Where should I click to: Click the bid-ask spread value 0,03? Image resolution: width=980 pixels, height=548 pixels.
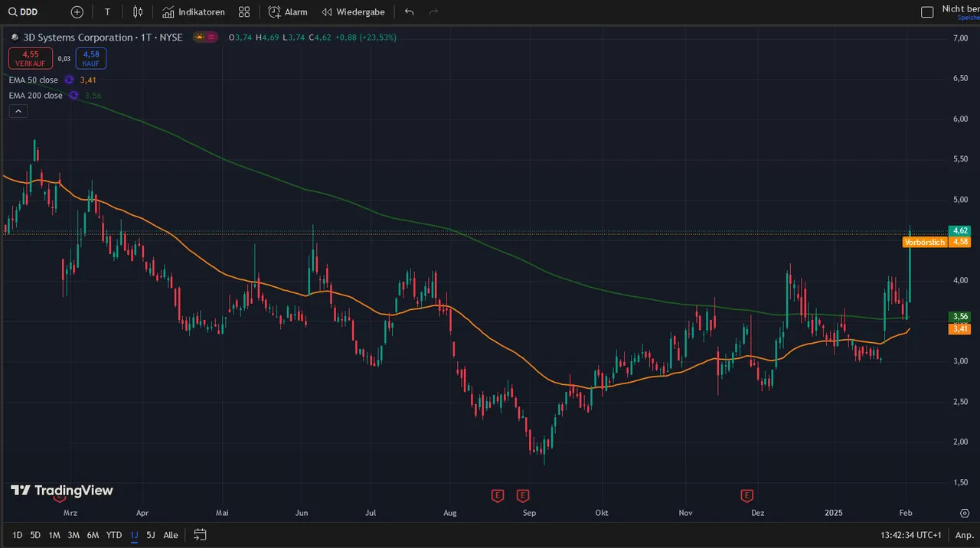64,58
